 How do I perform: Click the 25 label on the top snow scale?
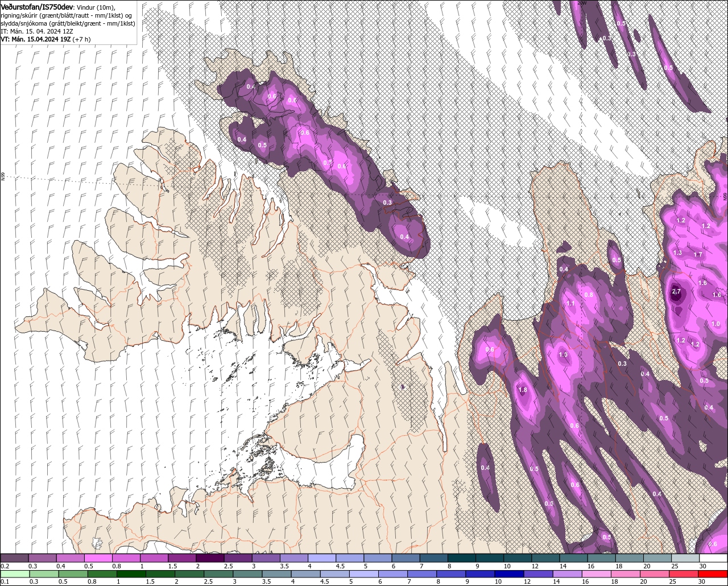tap(675, 566)
